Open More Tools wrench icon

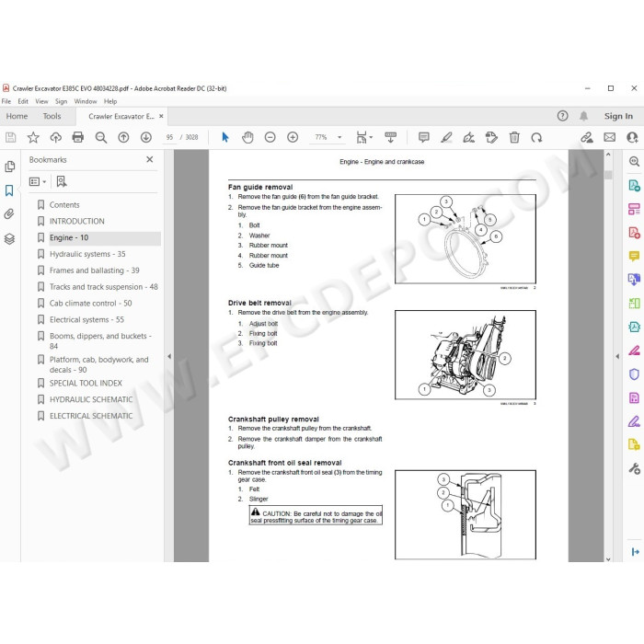[x=634, y=468]
